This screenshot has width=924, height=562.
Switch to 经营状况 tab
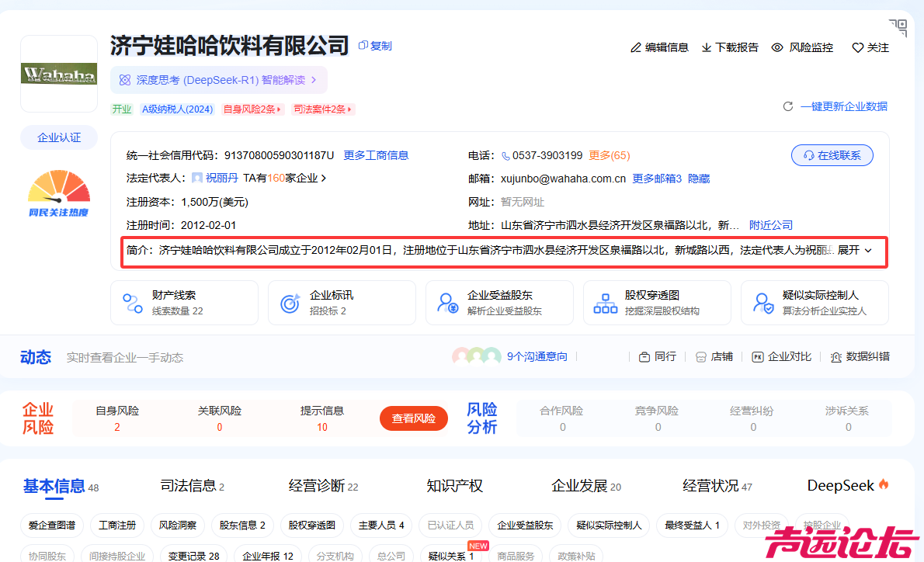pos(717,486)
